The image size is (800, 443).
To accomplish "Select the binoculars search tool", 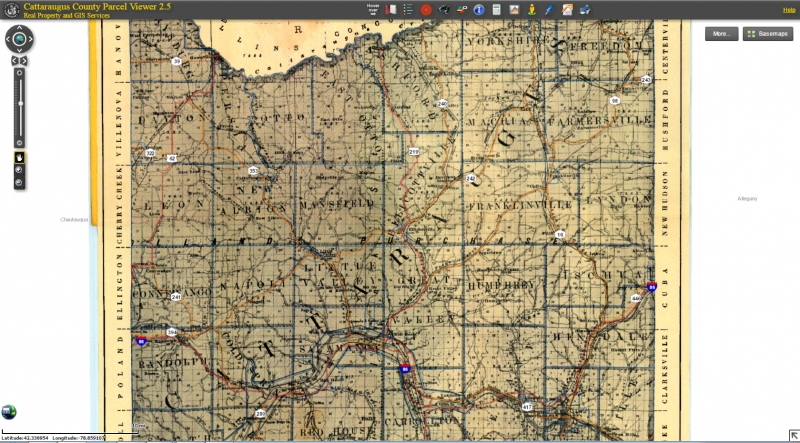I will click(443, 10).
